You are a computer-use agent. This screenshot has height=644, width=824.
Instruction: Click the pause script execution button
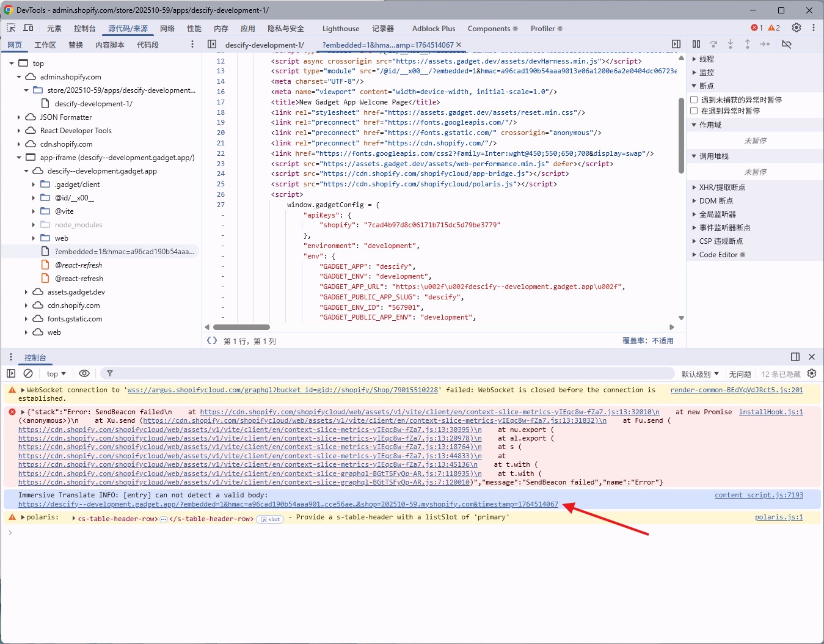click(696, 45)
